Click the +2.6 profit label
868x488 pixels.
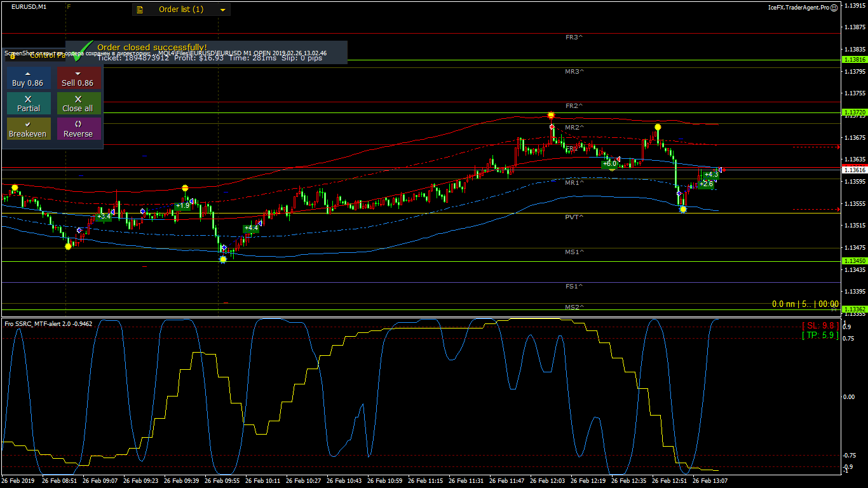coord(706,184)
